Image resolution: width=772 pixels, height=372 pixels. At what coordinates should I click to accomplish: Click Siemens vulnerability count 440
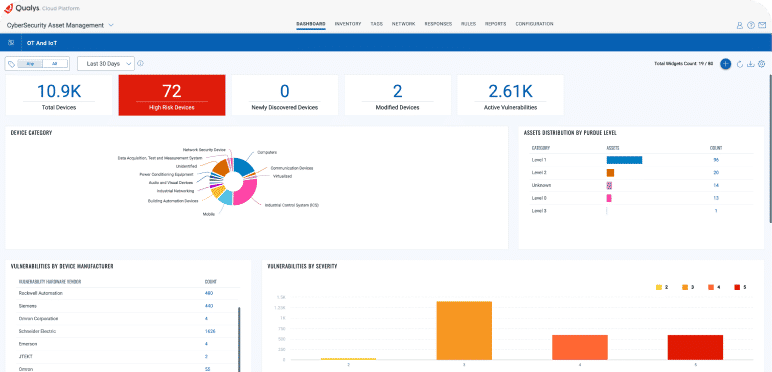tap(209, 306)
